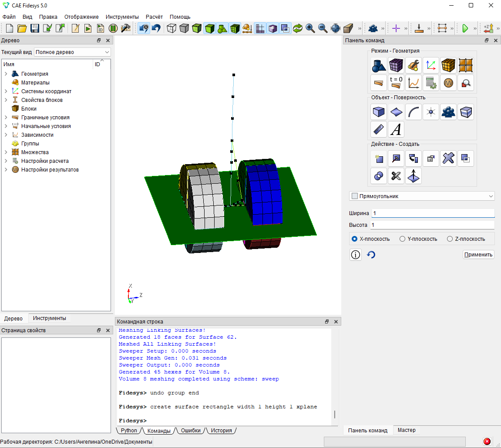The height and width of the screenshot is (448, 501).
Task: Run calculation with green play triangle
Action: [x=465, y=28]
